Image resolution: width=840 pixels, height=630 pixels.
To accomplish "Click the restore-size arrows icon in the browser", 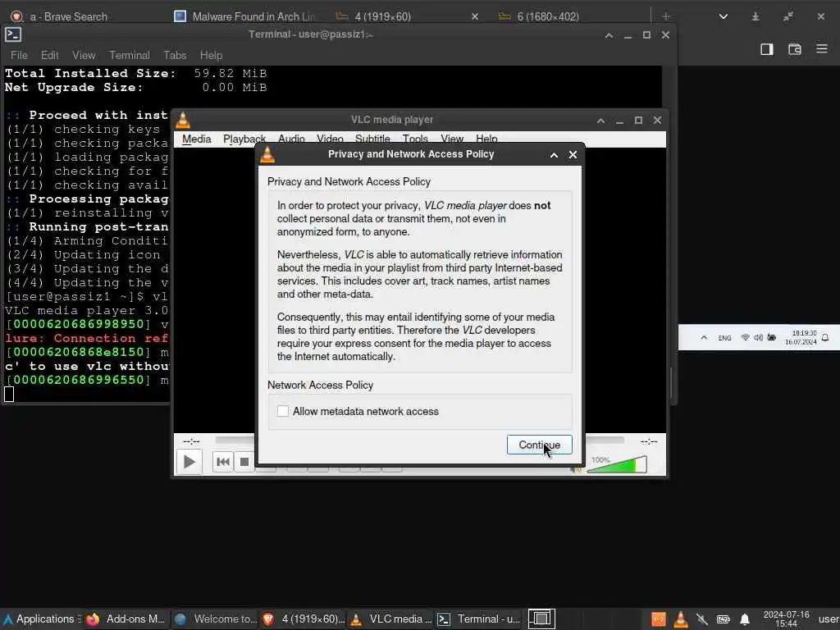I will pyautogui.click(x=788, y=16).
